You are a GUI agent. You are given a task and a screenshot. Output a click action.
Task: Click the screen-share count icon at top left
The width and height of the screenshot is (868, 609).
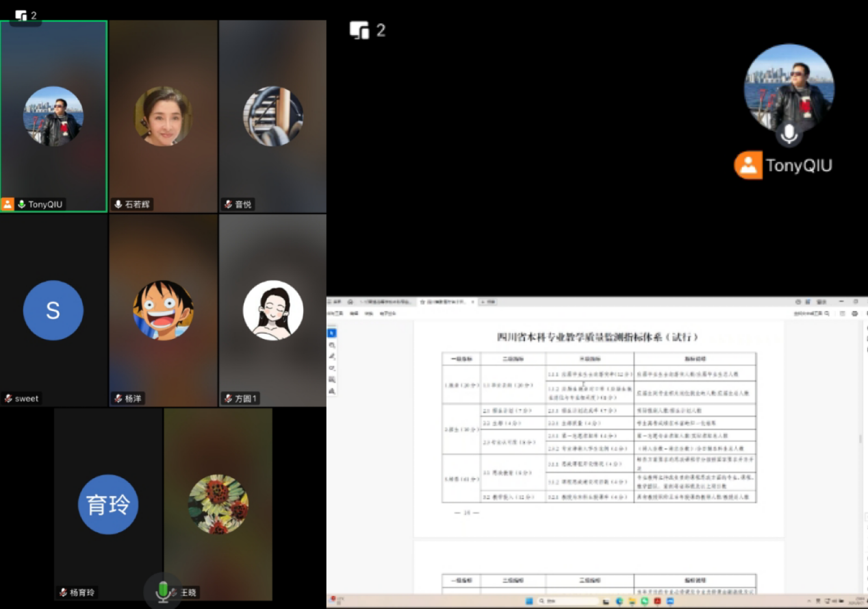coord(21,15)
